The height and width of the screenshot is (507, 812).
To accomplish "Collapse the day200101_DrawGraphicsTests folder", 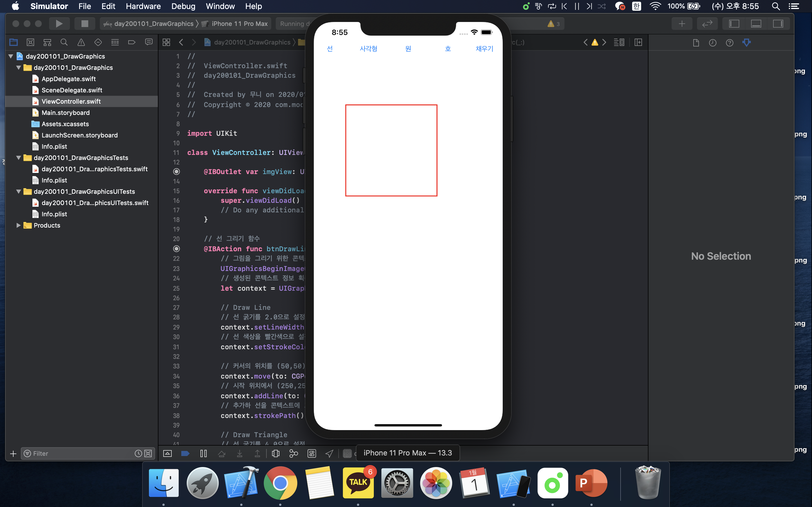I will [19, 158].
